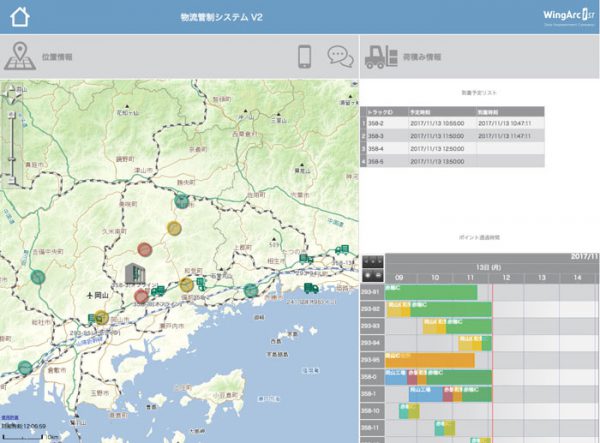600x443 pixels.
Task: Select the green circle marker at map top
Action: coord(181,201)
